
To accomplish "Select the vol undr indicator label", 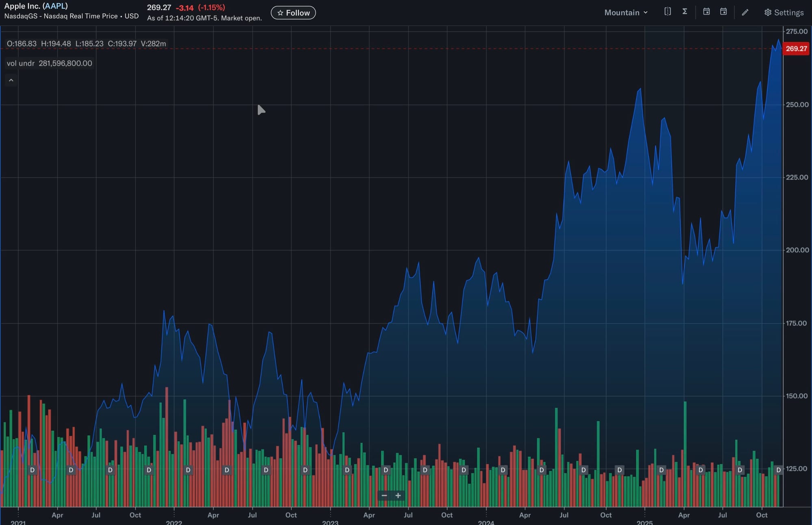I will point(21,63).
